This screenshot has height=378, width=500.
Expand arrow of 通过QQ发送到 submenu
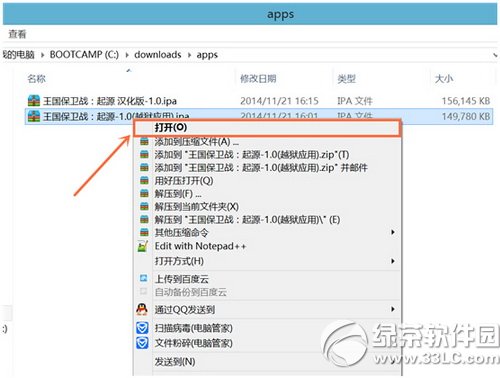click(393, 309)
